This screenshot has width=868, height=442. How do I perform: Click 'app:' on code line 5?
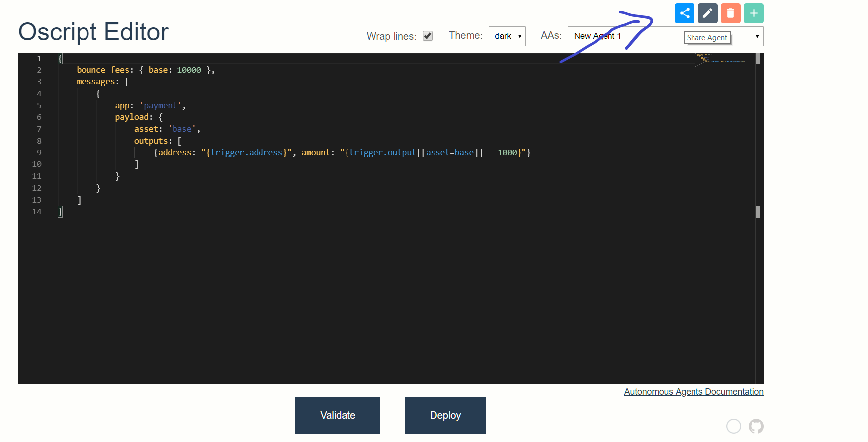click(x=124, y=106)
